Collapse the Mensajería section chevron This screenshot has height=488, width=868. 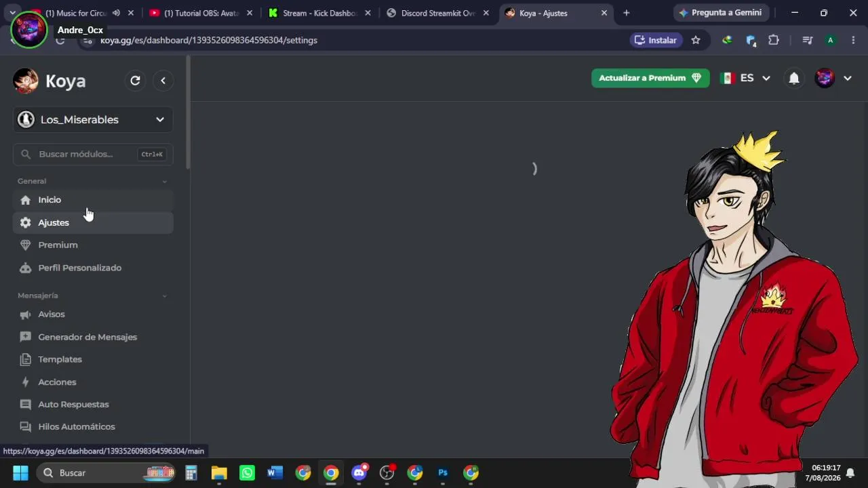tap(164, 296)
